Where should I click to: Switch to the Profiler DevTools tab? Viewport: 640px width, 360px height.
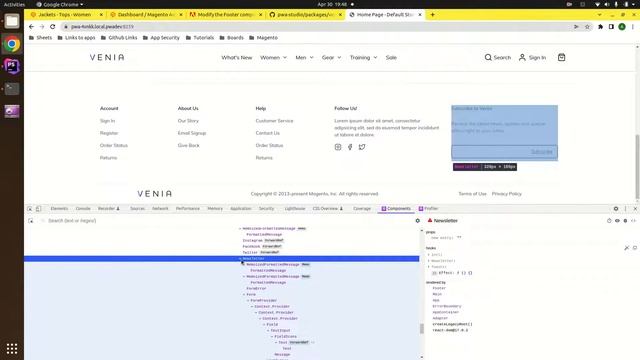pos(428,209)
